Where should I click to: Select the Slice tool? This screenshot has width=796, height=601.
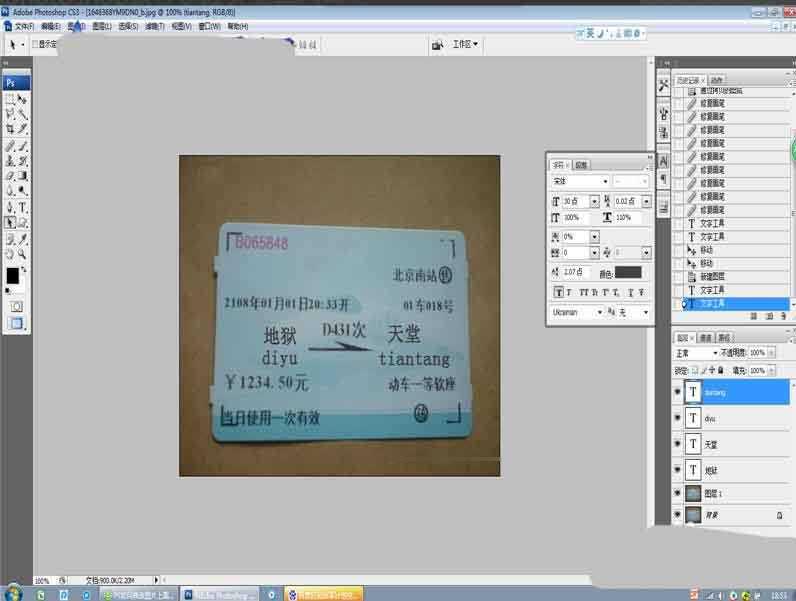pos(22,129)
